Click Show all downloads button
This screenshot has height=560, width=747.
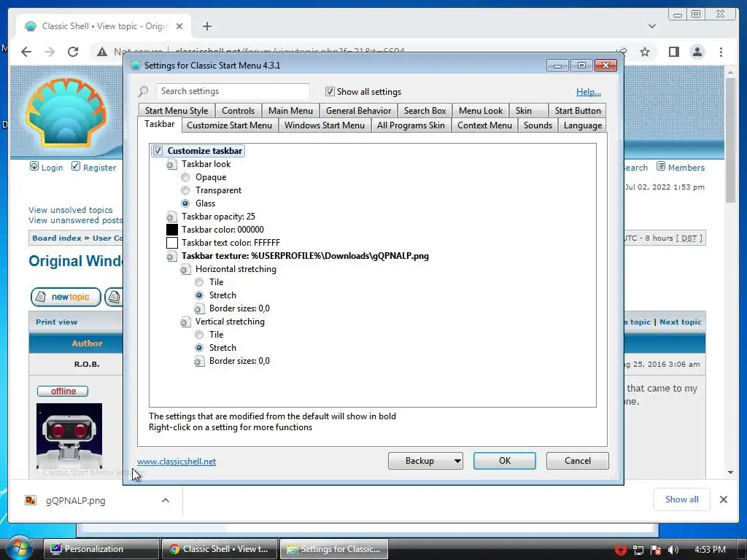682,499
